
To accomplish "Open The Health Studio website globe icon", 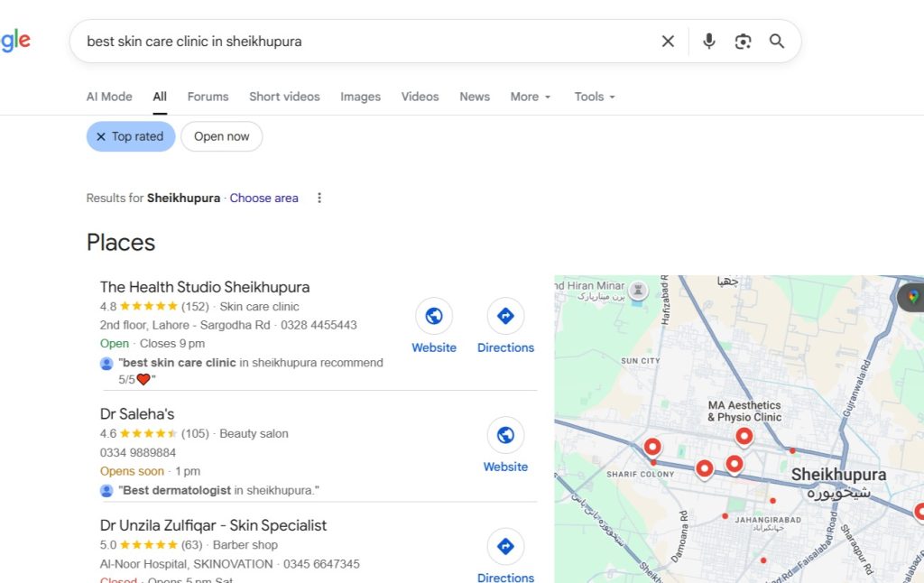I will tap(434, 317).
